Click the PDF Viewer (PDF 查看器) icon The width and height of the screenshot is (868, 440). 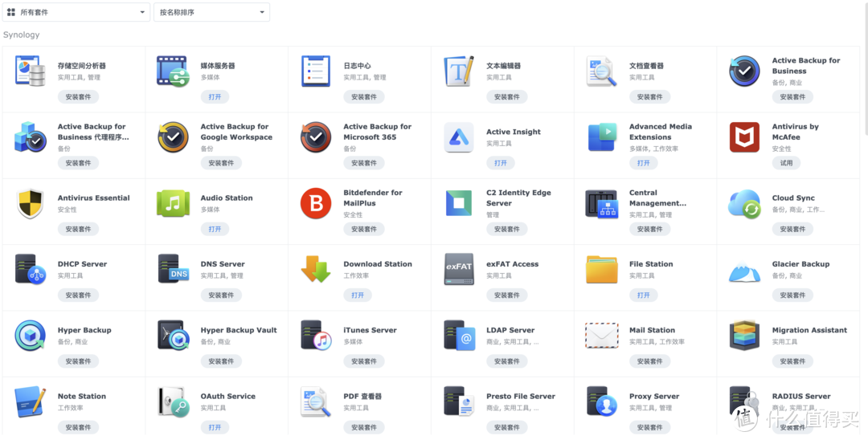click(x=316, y=401)
